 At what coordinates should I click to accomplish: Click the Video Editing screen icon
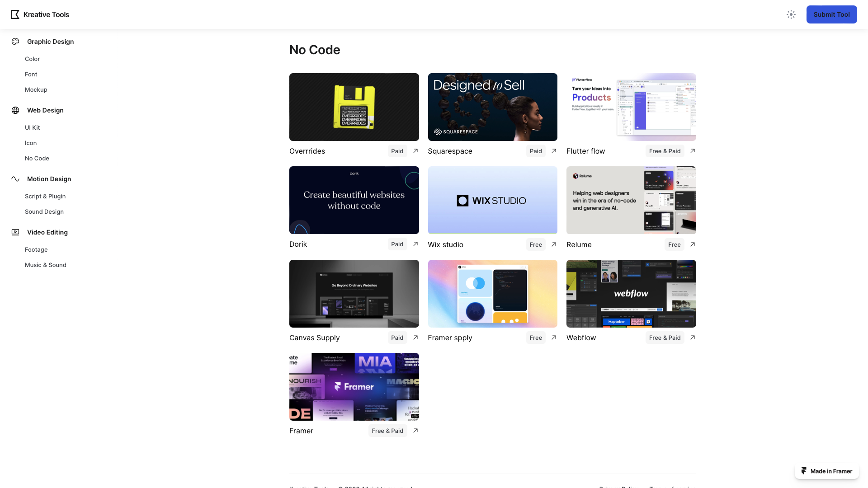pos(15,232)
